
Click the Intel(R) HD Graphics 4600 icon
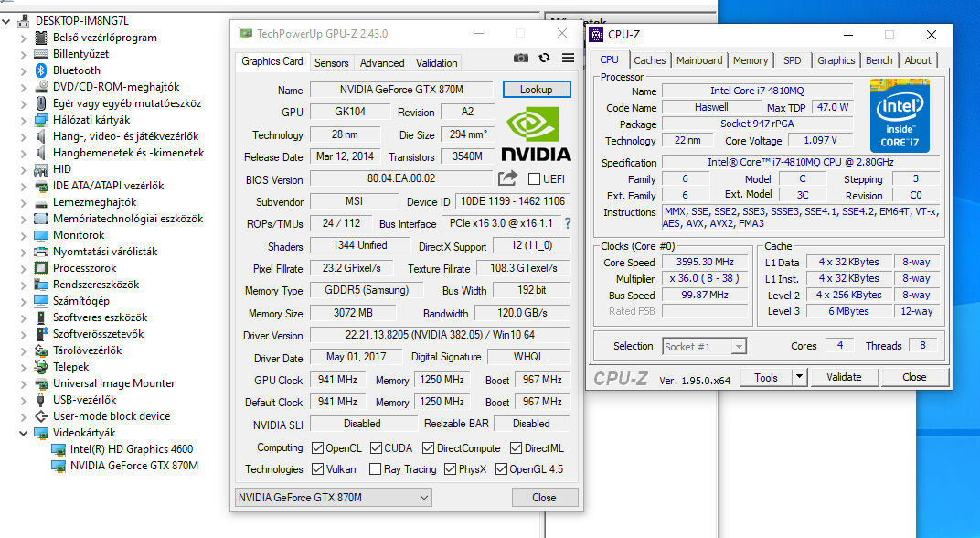point(59,449)
